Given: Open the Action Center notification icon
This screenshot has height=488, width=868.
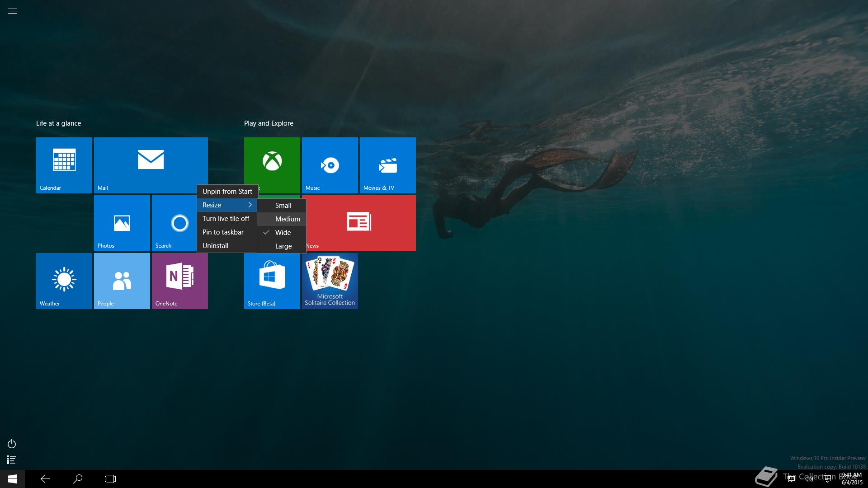Looking at the screenshot, I should 827,479.
